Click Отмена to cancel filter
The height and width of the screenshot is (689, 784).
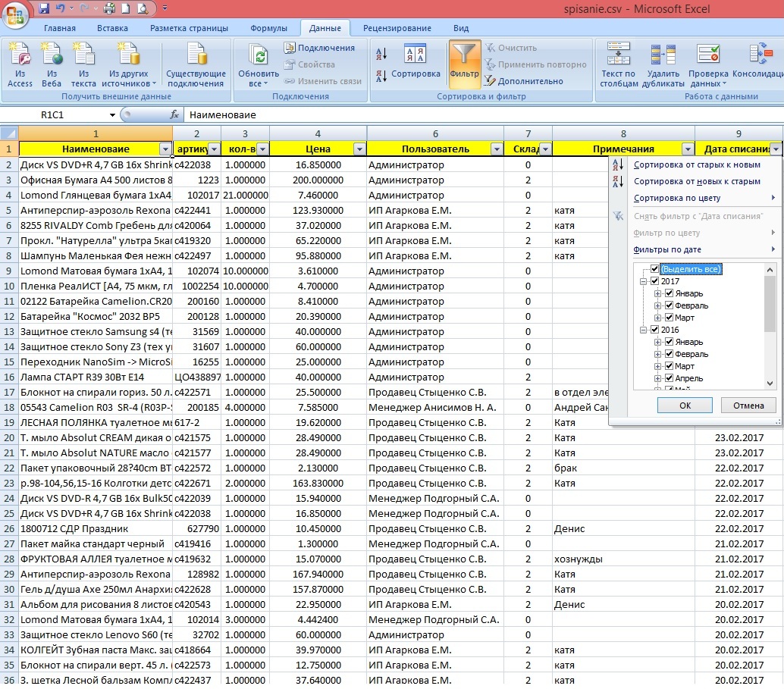[x=748, y=406]
